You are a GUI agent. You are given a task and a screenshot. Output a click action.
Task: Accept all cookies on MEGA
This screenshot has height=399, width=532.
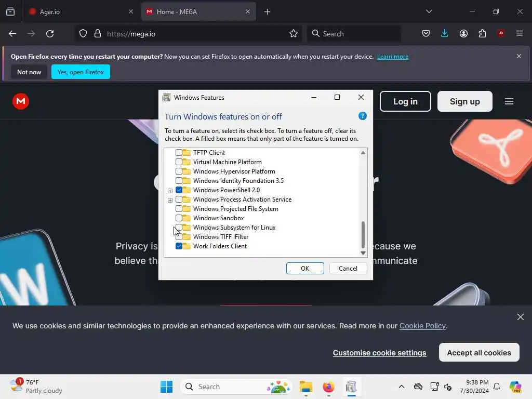(479, 353)
